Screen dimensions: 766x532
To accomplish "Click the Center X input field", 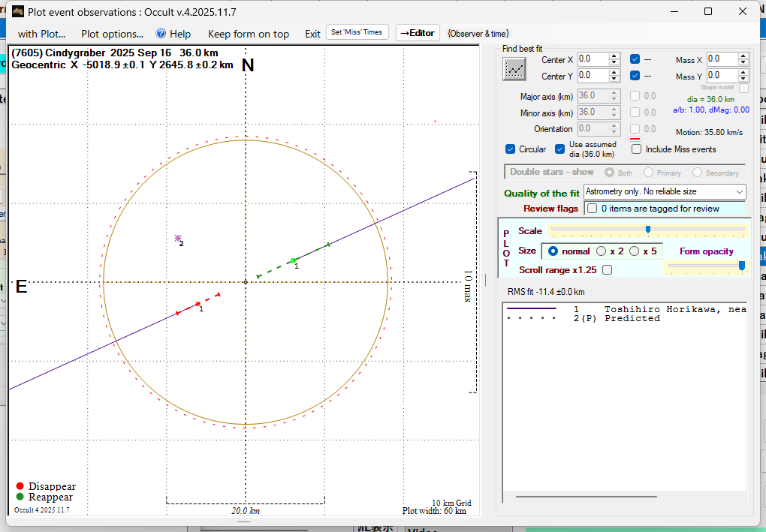I will (593, 59).
